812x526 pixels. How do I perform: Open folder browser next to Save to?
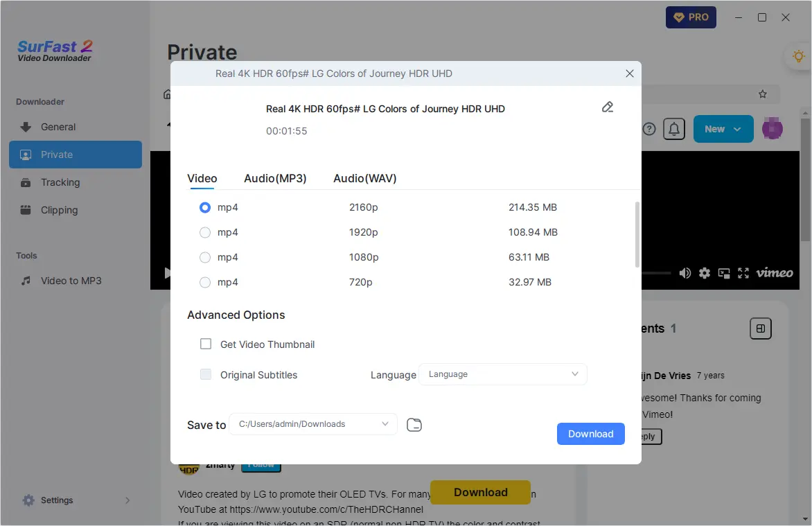414,424
